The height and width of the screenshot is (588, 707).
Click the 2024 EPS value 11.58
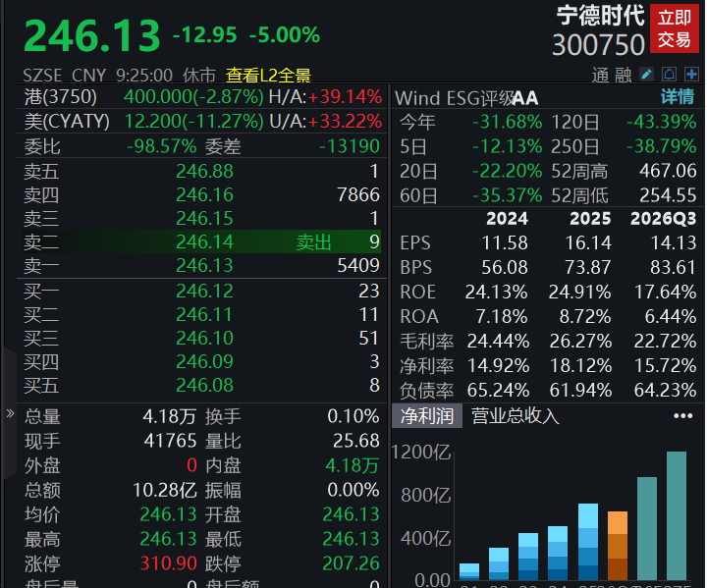coord(505,243)
